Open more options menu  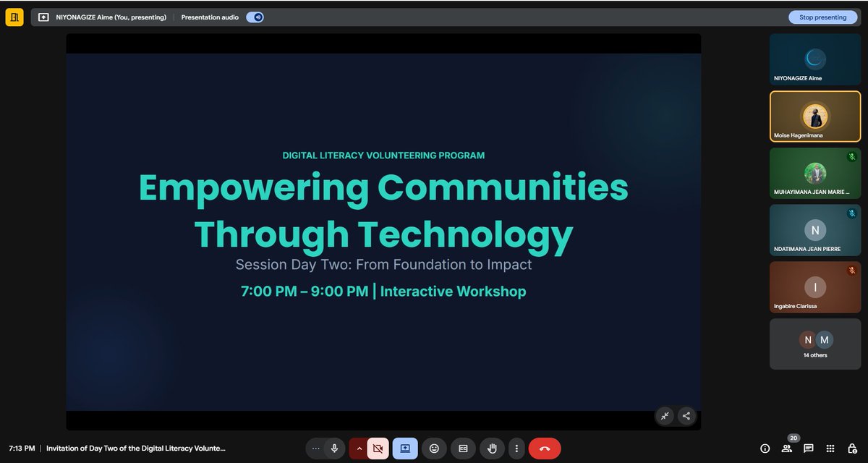point(516,449)
